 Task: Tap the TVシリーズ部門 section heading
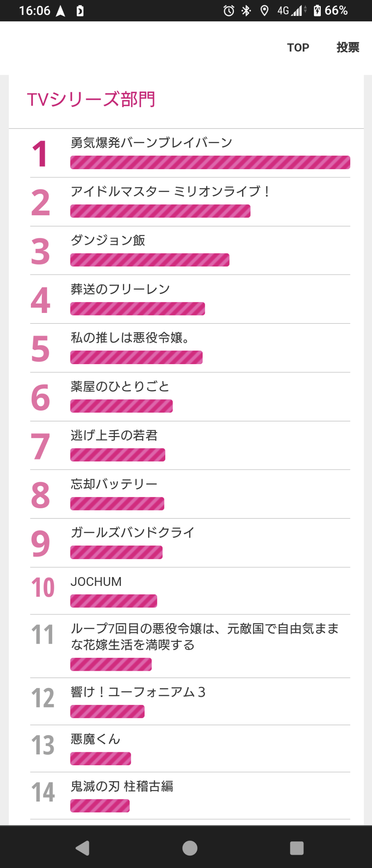91,99
